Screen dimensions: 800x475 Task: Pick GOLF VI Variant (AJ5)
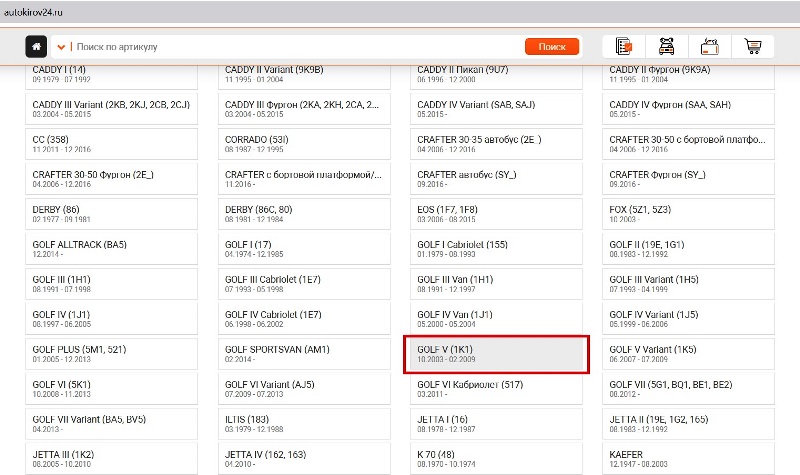click(304, 389)
